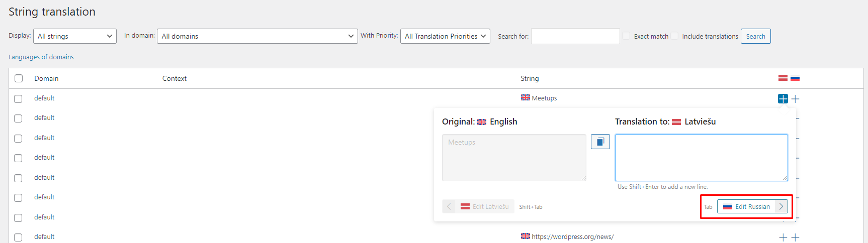Enable the Exact match checkbox
Image resolution: width=868 pixels, height=243 pixels.
626,36
